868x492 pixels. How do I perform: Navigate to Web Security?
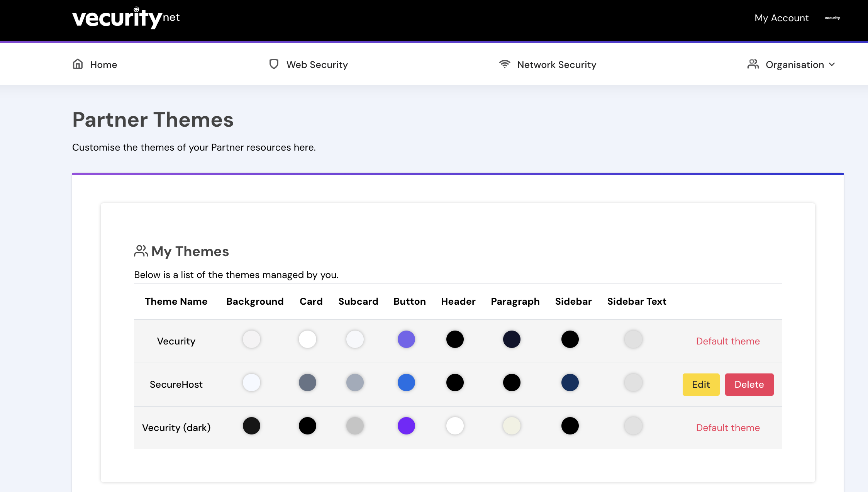pos(317,64)
